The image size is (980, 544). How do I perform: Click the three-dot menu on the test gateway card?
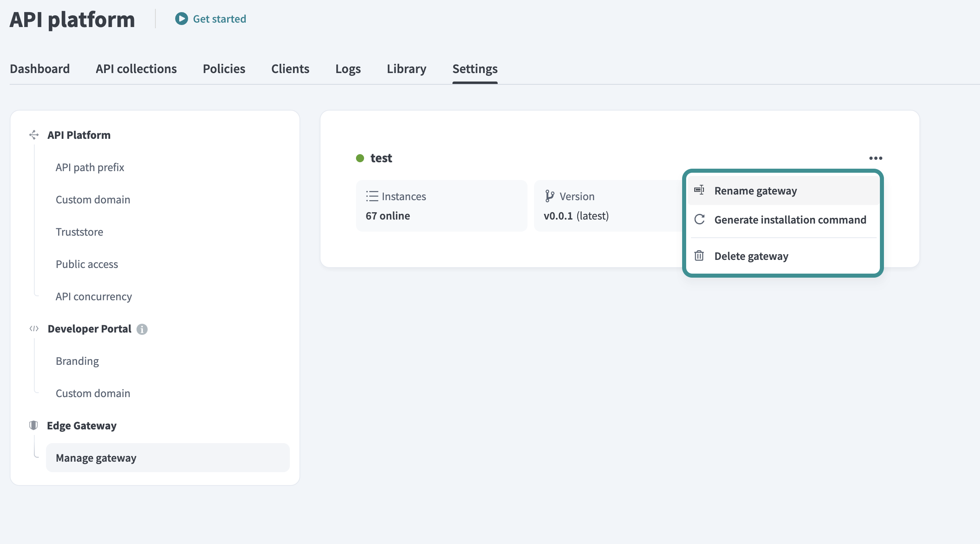(x=875, y=158)
